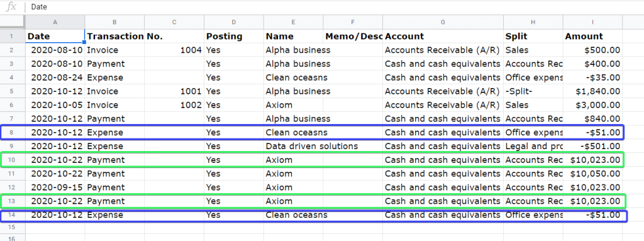This screenshot has width=644, height=241.
Task: Click Yes posting cell in row 11
Action: click(234, 174)
